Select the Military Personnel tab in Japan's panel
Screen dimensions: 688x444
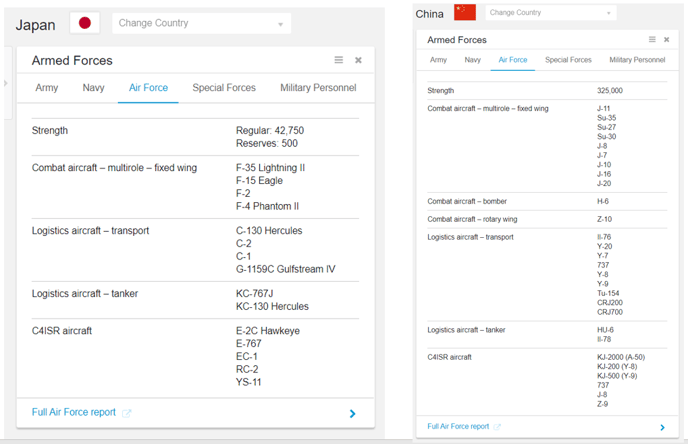pos(318,88)
